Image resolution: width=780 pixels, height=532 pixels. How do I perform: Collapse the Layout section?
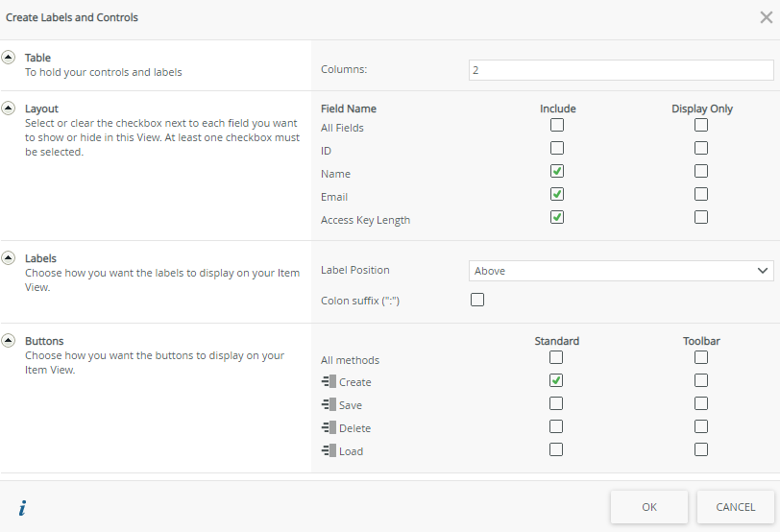[x=10, y=109]
